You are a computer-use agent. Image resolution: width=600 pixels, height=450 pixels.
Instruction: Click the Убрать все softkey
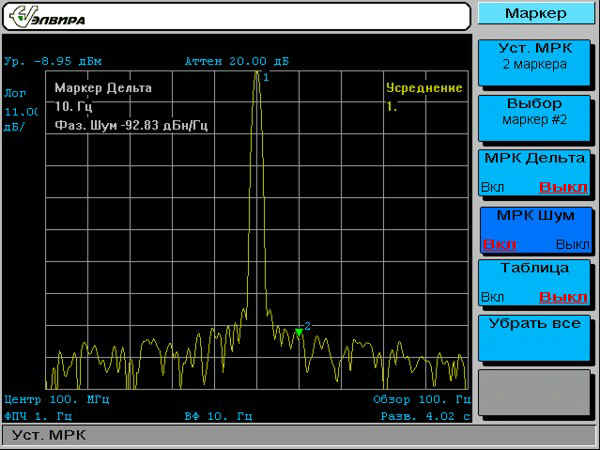pos(534,338)
